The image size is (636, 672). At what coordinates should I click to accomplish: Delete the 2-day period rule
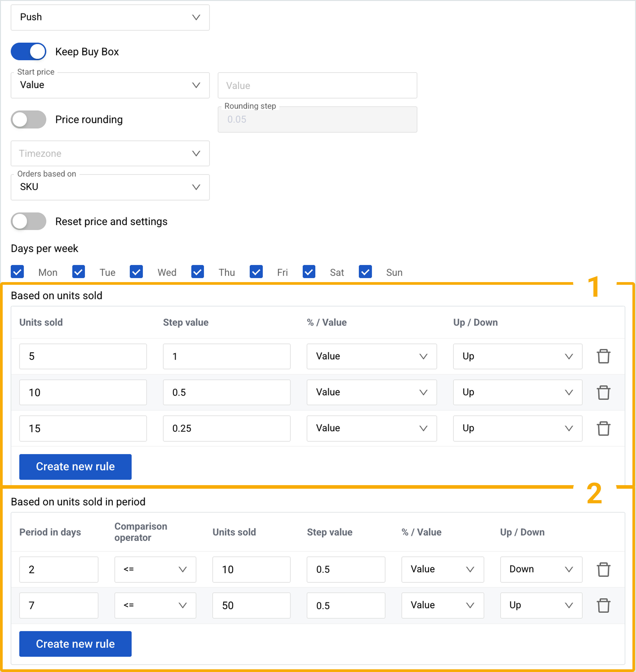coord(603,569)
